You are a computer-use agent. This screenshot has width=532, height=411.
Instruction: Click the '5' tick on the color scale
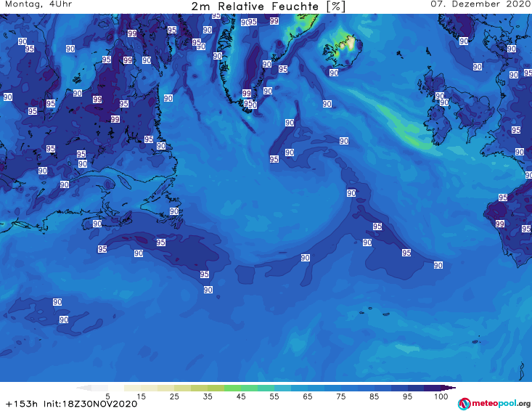pyautogui.click(x=107, y=396)
